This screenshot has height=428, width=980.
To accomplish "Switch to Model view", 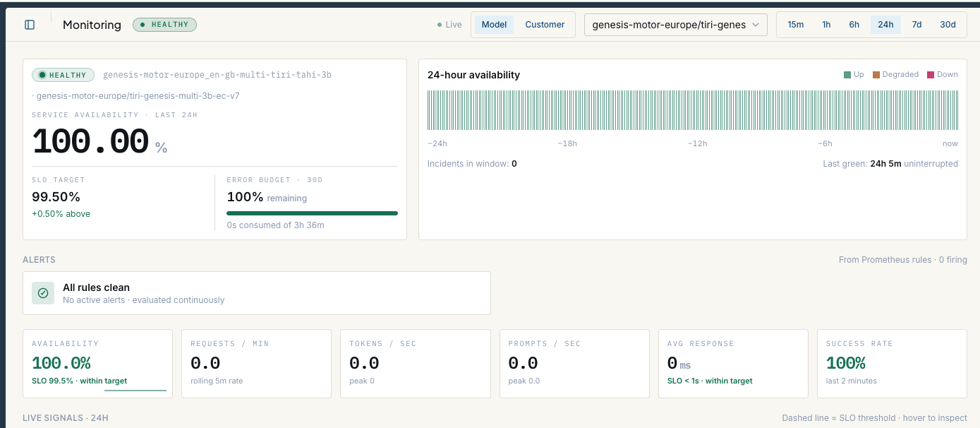I will (494, 25).
